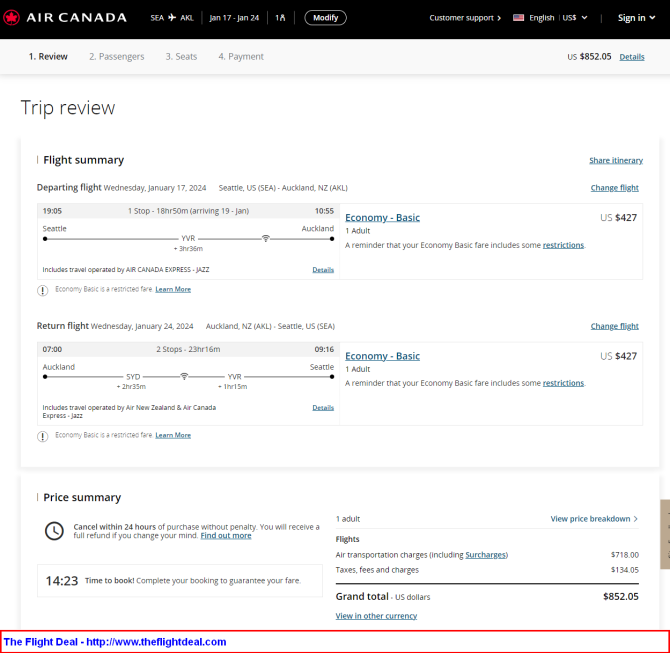Click the AKL destination code in header
Screen dimensions: 670x653
187,18
